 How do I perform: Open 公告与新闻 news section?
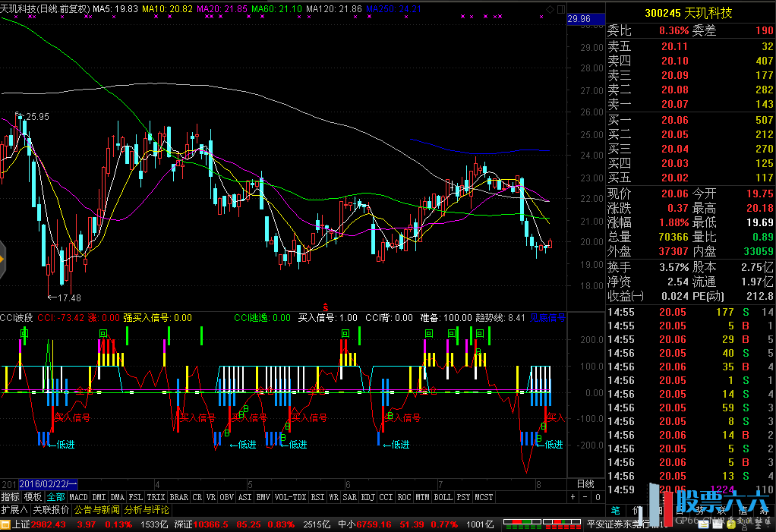[x=96, y=509]
